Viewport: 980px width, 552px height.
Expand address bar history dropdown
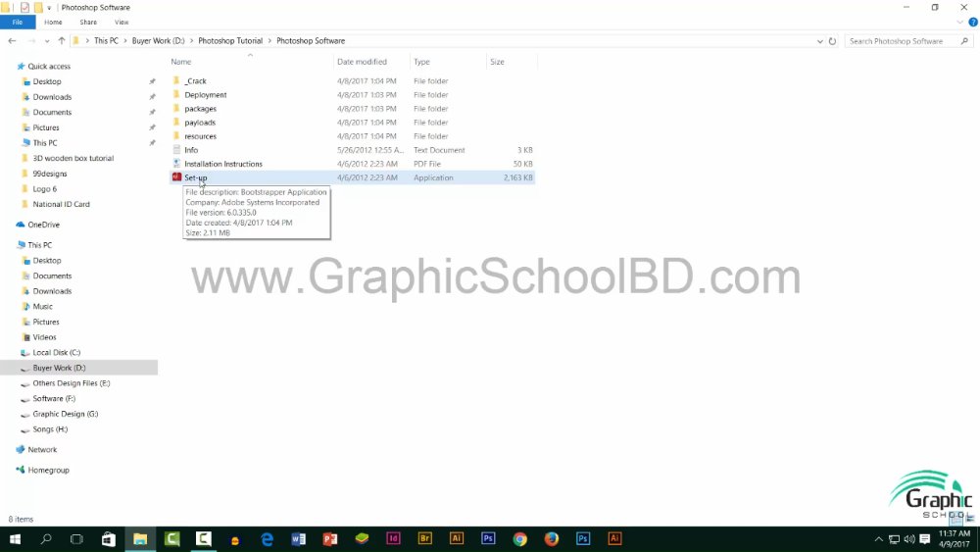tap(819, 41)
